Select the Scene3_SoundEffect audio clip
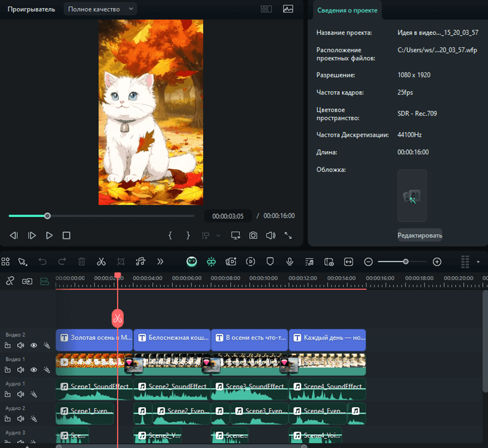488x448 pixels. click(x=250, y=389)
